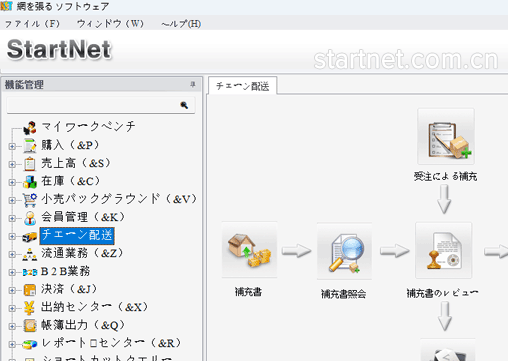Viewport: 508px width, 361px height.
Task: Expand the チェーン配送 tree node
Action: (x=12, y=236)
